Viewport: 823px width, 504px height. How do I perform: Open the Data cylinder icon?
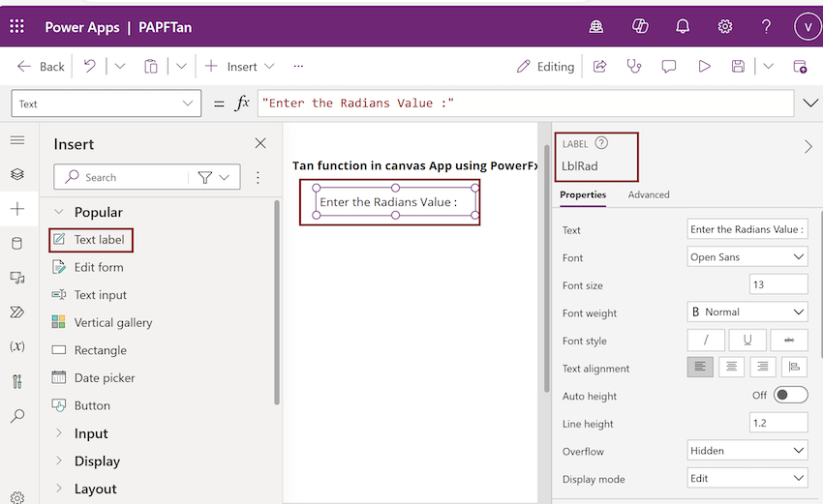coord(17,244)
